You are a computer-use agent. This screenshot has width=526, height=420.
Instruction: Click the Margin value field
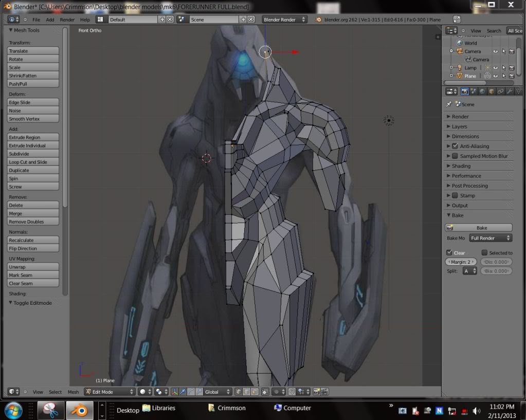coord(460,262)
